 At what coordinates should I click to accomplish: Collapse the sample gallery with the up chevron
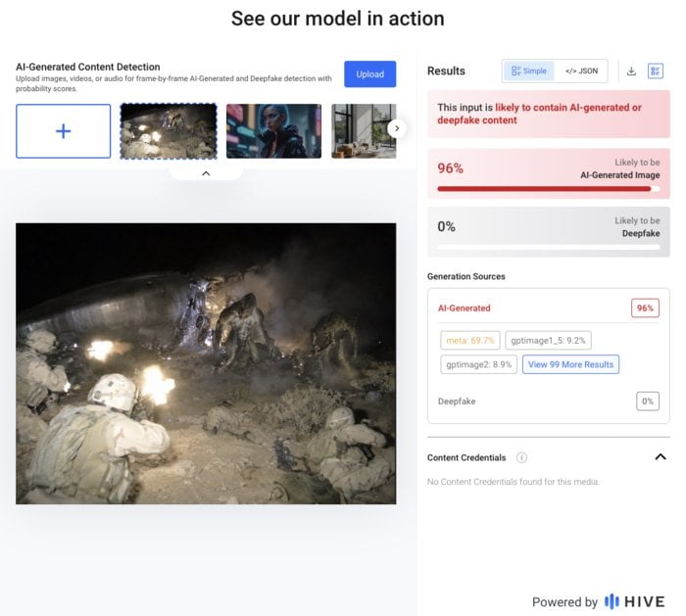pos(206,173)
